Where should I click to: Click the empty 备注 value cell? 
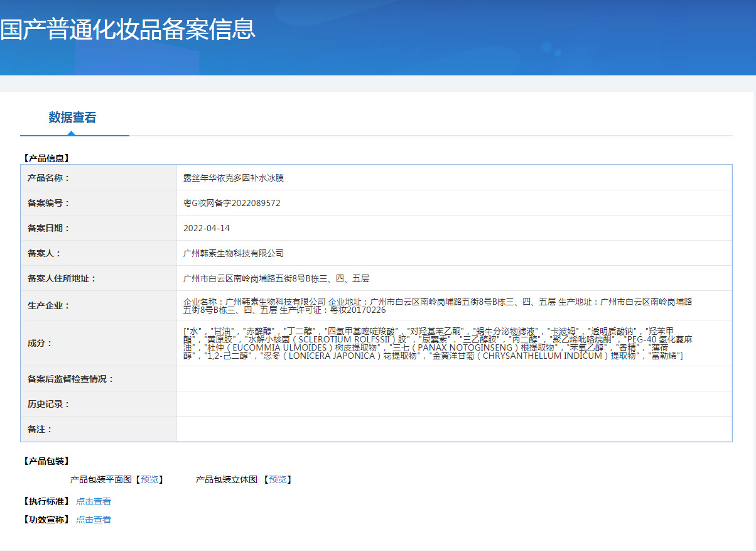point(454,429)
